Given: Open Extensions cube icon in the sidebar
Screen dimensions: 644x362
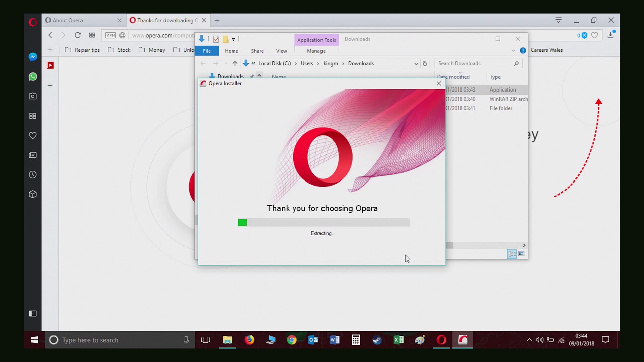Looking at the screenshot, I should (x=33, y=194).
